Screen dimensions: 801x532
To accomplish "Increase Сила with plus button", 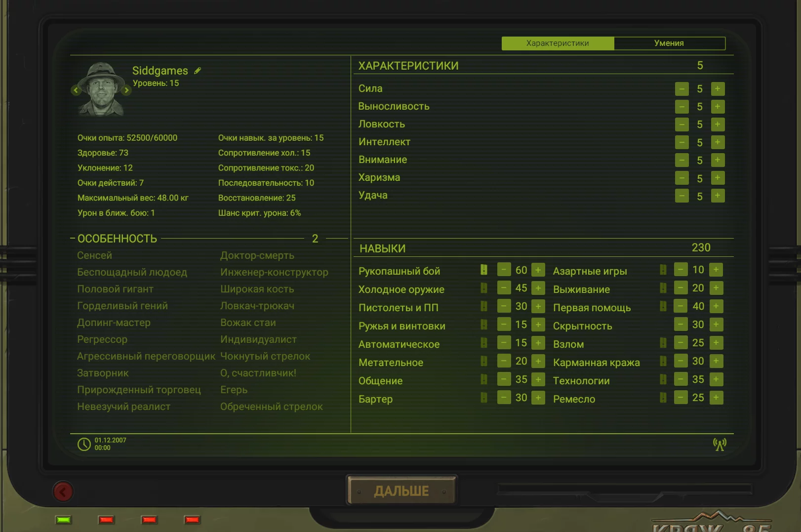I will pos(718,89).
